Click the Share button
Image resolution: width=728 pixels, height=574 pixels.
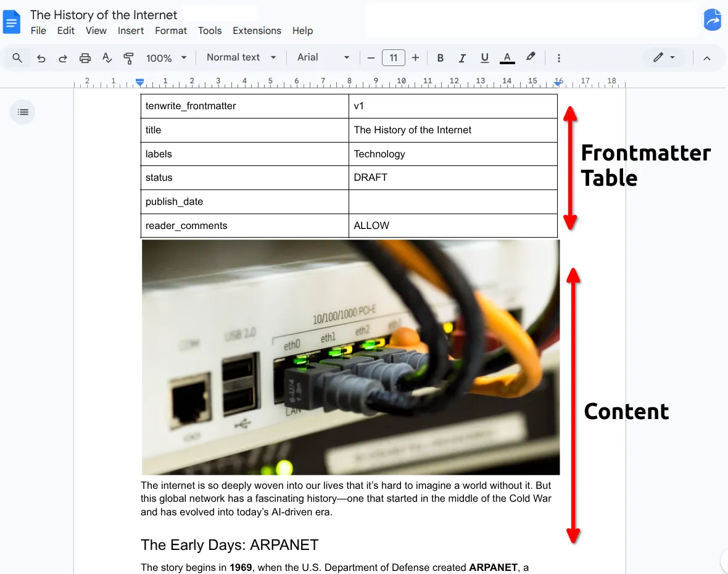point(713,20)
